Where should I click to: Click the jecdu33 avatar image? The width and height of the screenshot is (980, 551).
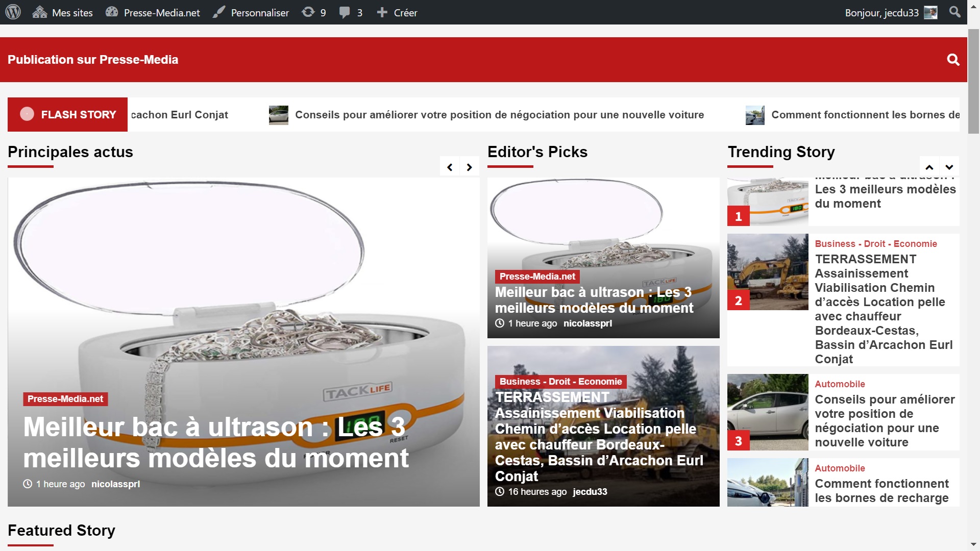(x=930, y=12)
